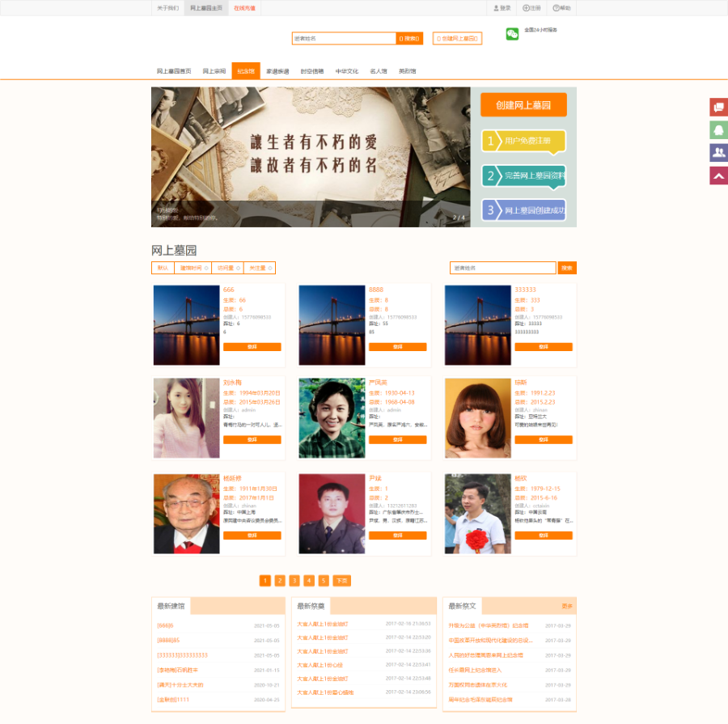Screen dimensions: 728x724
Task: Open portrait of man in police uniform
Action: tap(332, 514)
